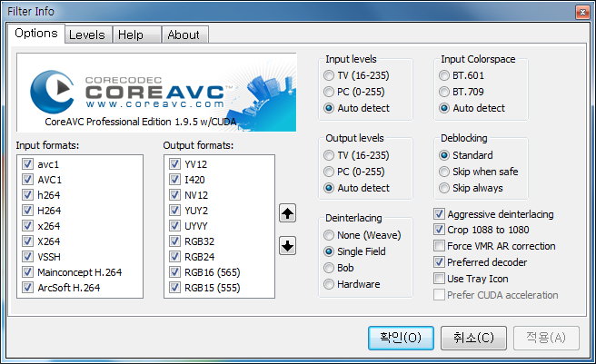Toggle RGB16 (565) output format

[174, 272]
